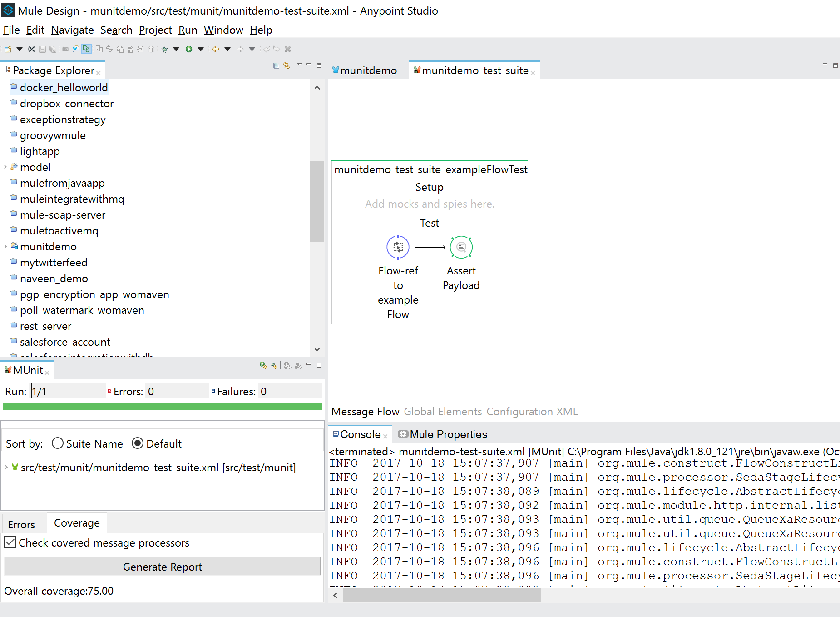Click the yellow Back navigation arrow
Screen dimensions: 840x617
[216, 49]
